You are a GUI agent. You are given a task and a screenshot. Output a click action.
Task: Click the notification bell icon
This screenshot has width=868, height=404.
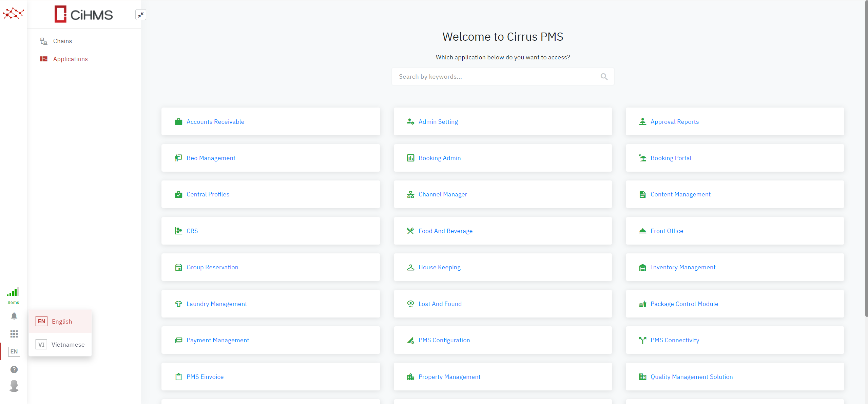click(x=14, y=316)
